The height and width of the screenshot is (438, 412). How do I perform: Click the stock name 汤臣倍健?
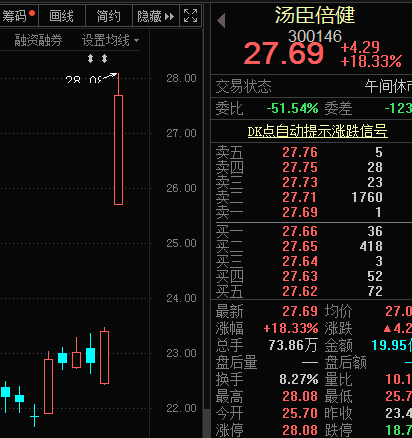[x=314, y=15]
